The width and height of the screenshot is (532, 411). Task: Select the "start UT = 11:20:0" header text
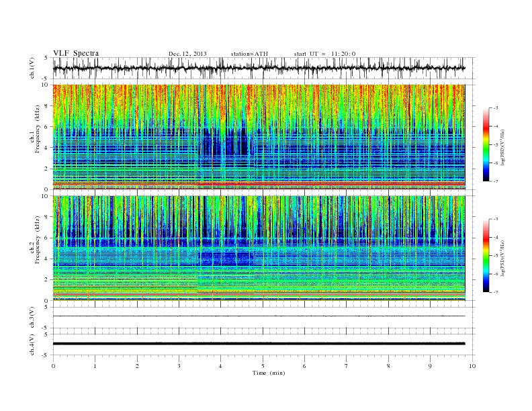324,54
